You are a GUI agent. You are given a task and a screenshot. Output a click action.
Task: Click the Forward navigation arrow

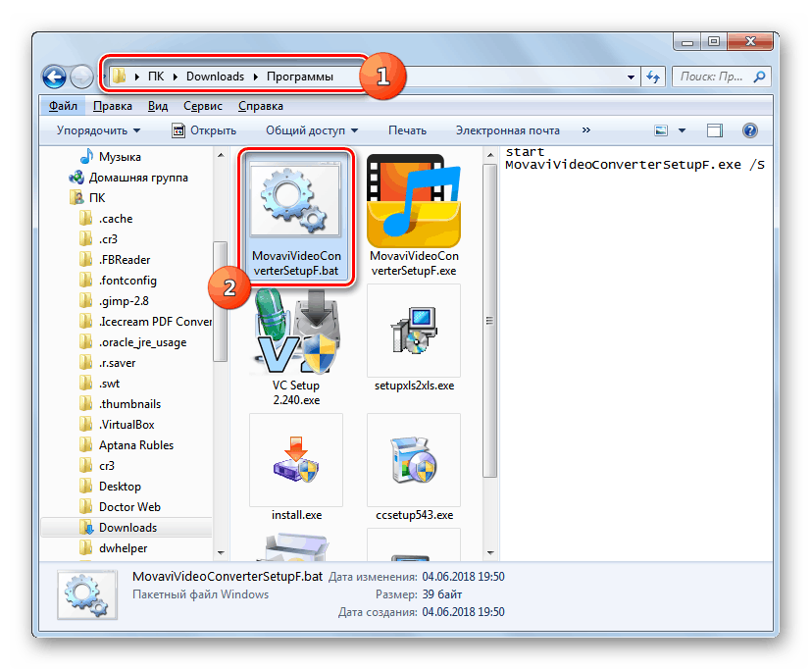(80, 77)
